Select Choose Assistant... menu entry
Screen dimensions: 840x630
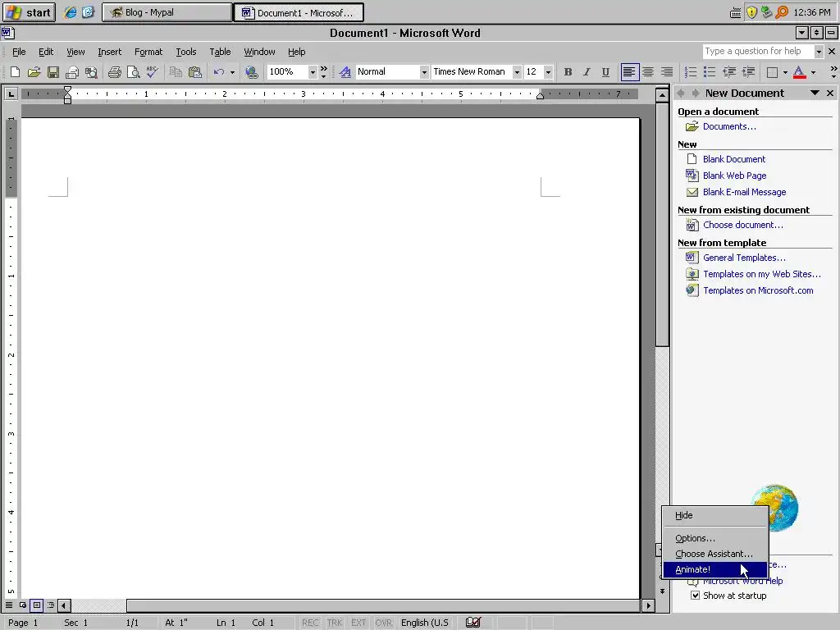[715, 554]
